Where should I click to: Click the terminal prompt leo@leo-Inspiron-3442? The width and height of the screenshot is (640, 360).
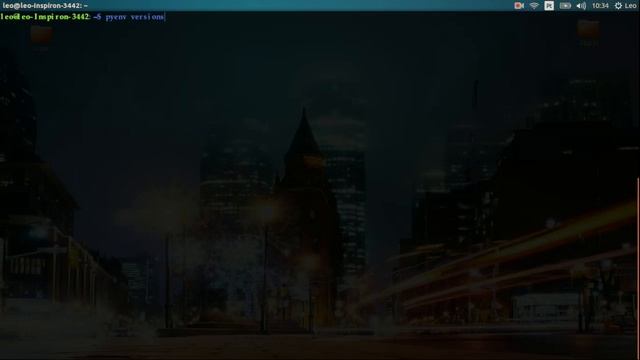44,17
